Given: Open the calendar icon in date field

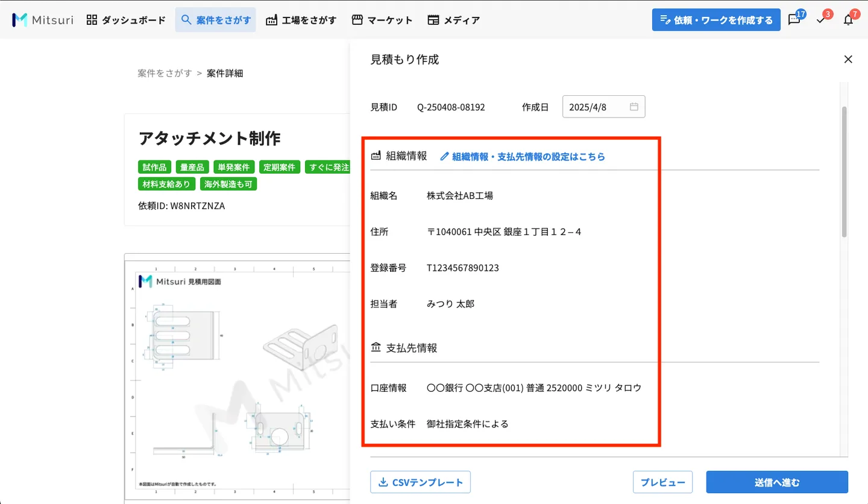Looking at the screenshot, I should [634, 107].
